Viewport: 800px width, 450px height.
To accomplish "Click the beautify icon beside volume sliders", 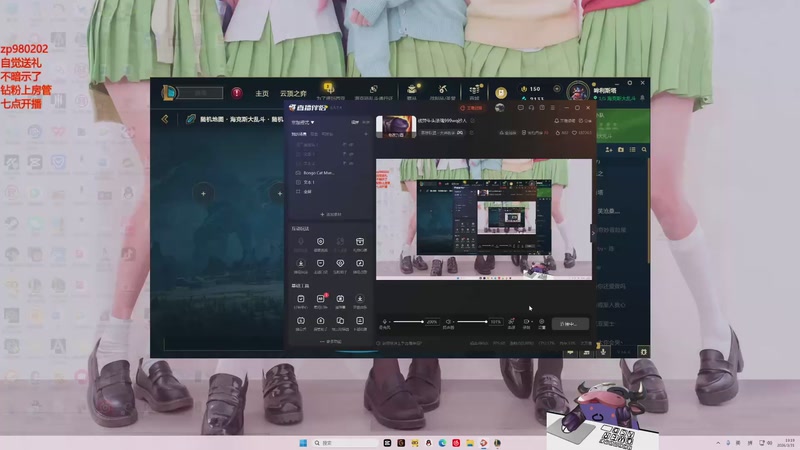I will click(x=511, y=321).
